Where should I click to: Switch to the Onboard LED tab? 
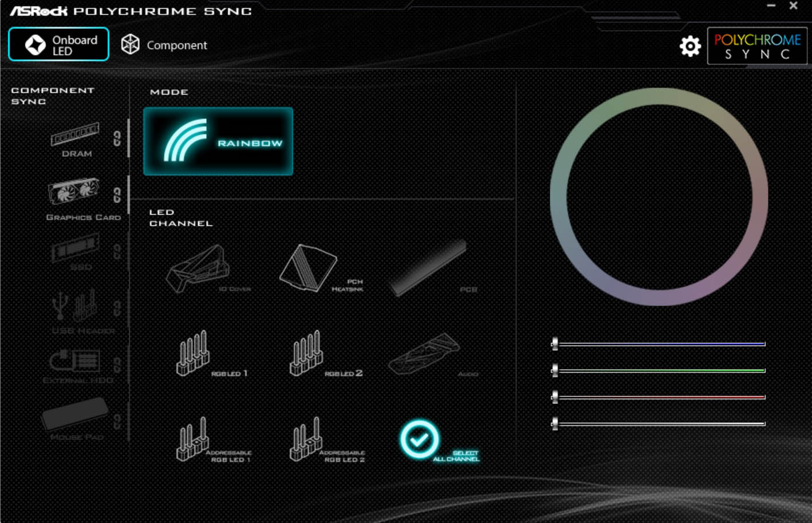pos(58,44)
